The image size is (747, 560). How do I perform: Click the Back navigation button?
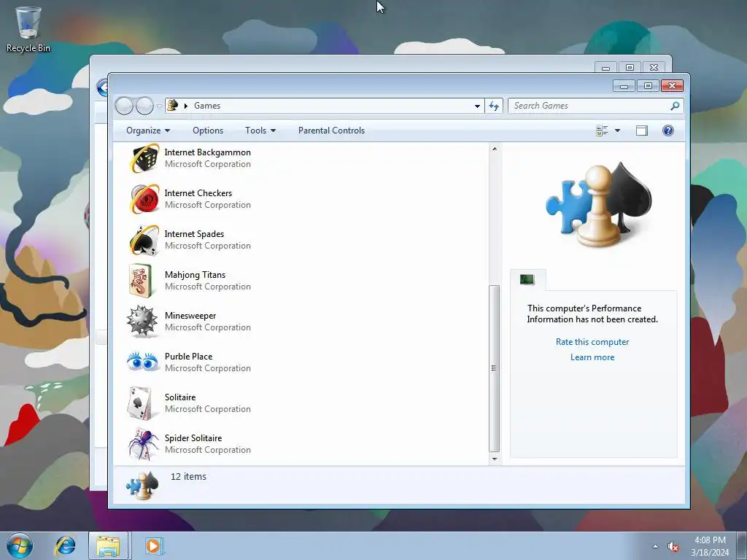point(124,106)
